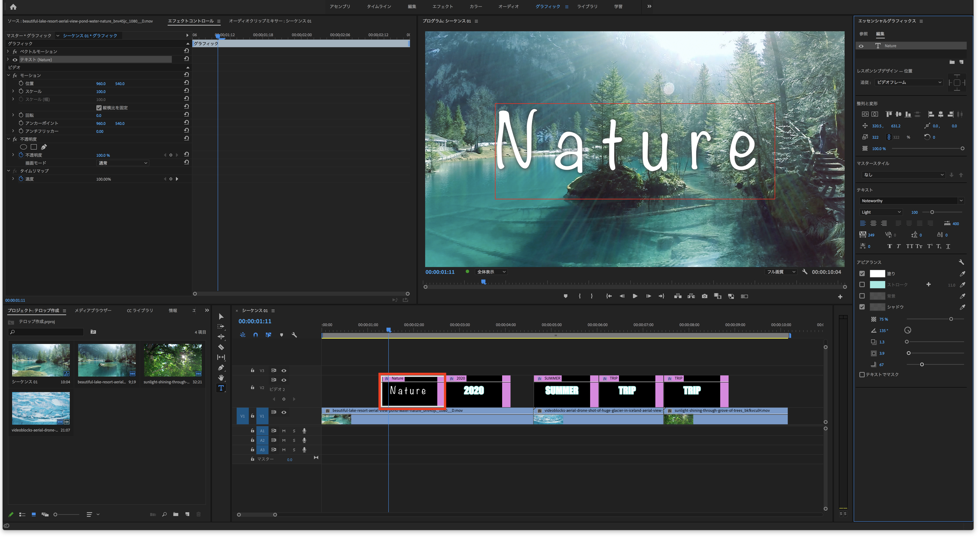Viewport: 980px width, 538px height.
Task: Click the teal stroke color swatch
Action: click(x=877, y=285)
